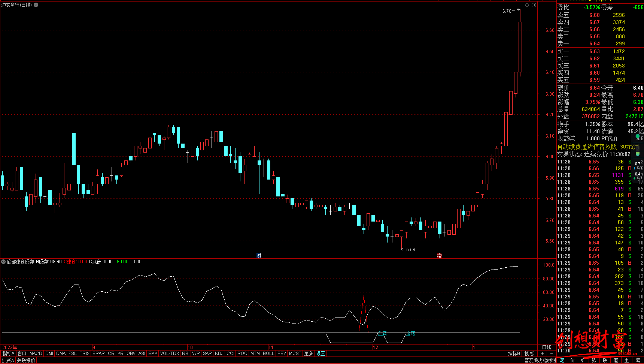Click the 自动续费通达信普及版 promotion link
Screen dimensions: 644x364
(x=587, y=147)
